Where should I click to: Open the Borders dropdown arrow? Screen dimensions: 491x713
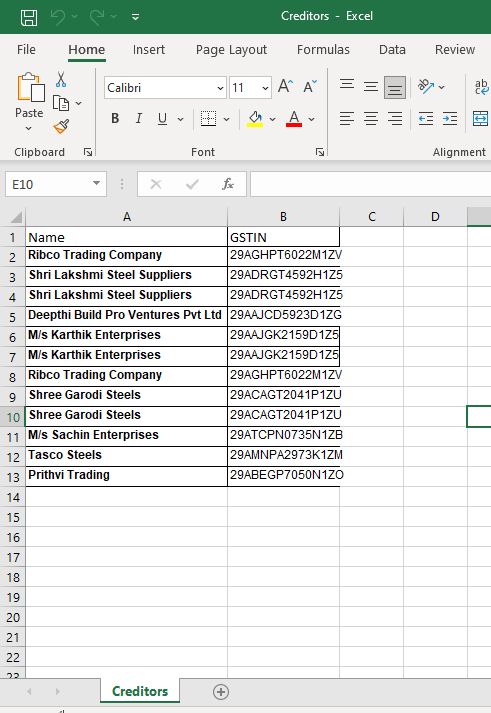pos(226,119)
